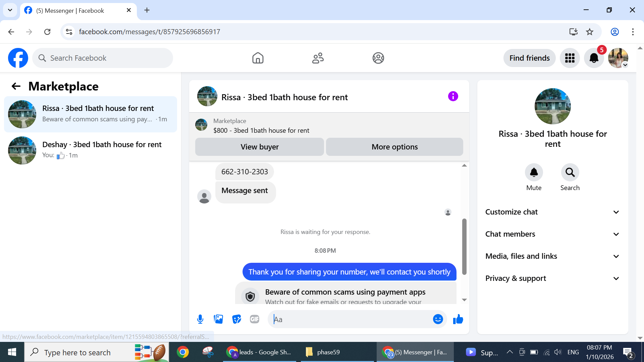Screen dimensions: 644x362
Task: Click the chat messages scrollbar
Action: pyautogui.click(x=464, y=246)
